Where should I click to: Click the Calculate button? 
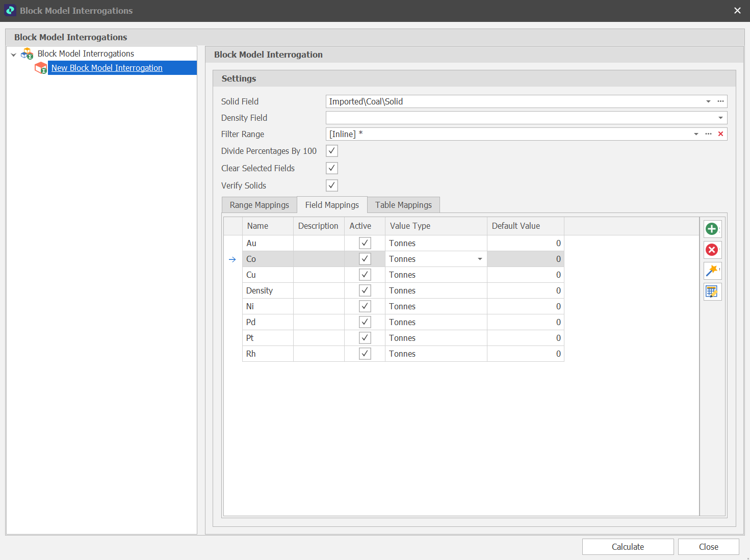coord(628,547)
